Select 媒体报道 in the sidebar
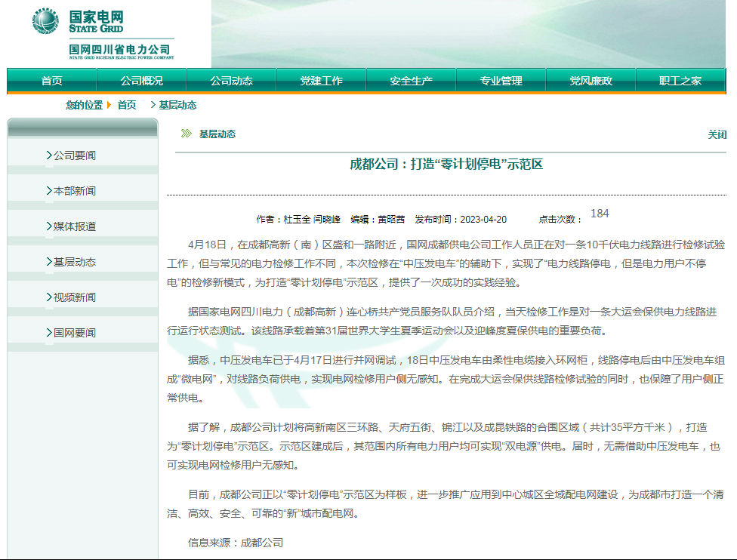 [74, 226]
